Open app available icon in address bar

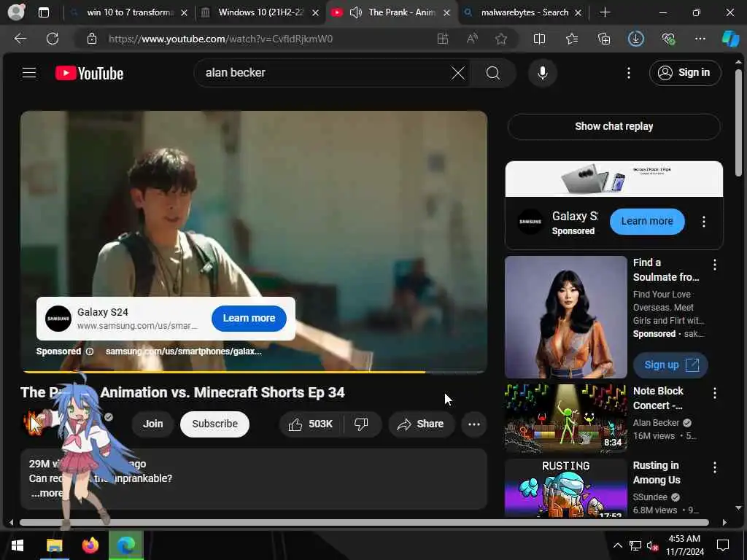[x=443, y=39]
